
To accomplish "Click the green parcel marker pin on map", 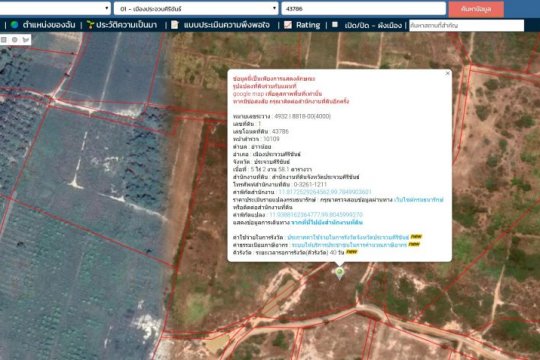I will (340, 273).
